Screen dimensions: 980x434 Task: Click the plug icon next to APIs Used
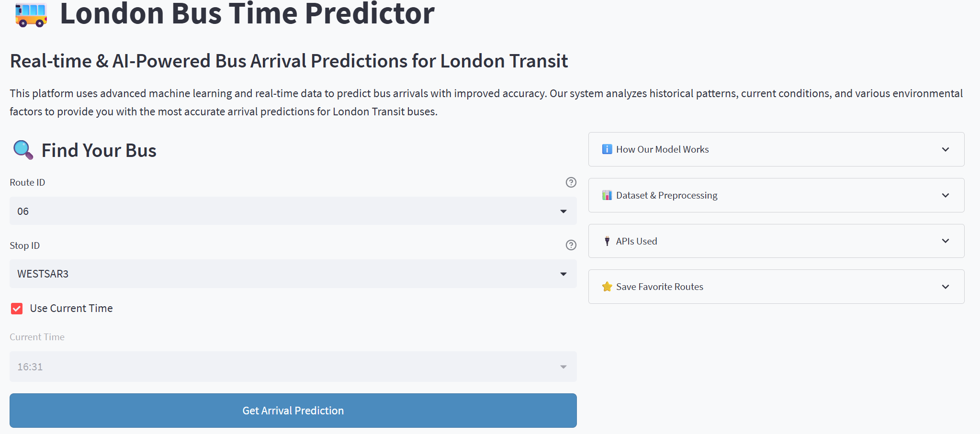click(607, 241)
